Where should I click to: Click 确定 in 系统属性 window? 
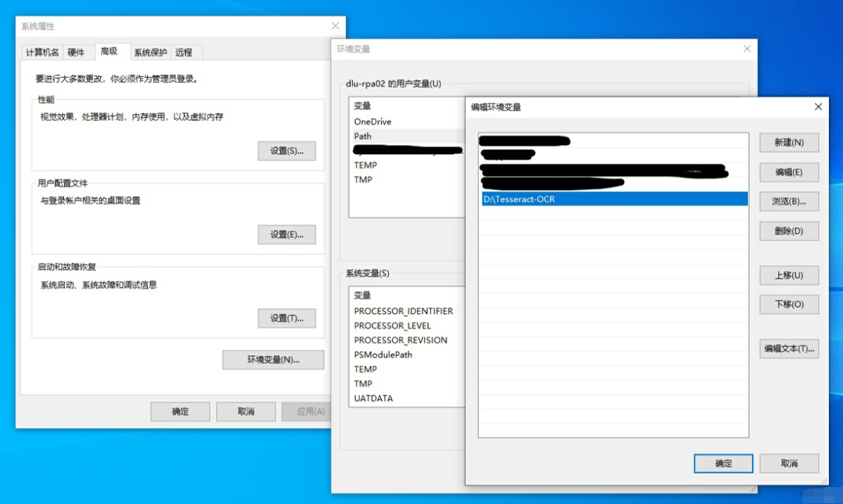coord(180,412)
